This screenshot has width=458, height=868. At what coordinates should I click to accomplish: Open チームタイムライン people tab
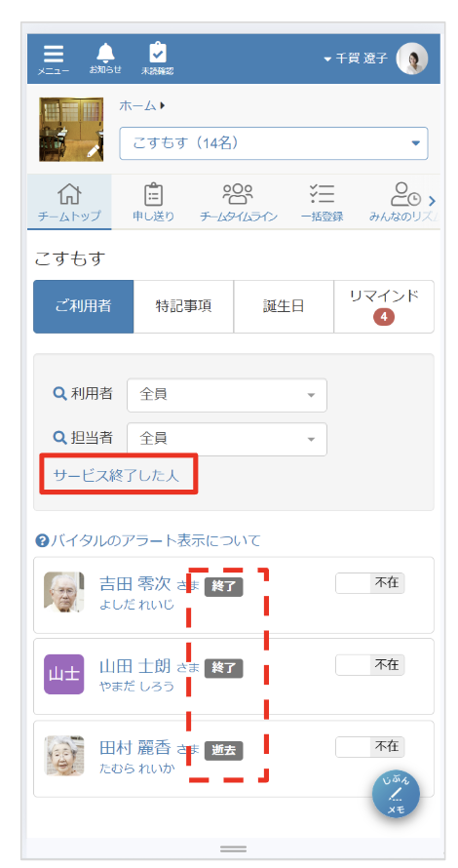pos(239,203)
